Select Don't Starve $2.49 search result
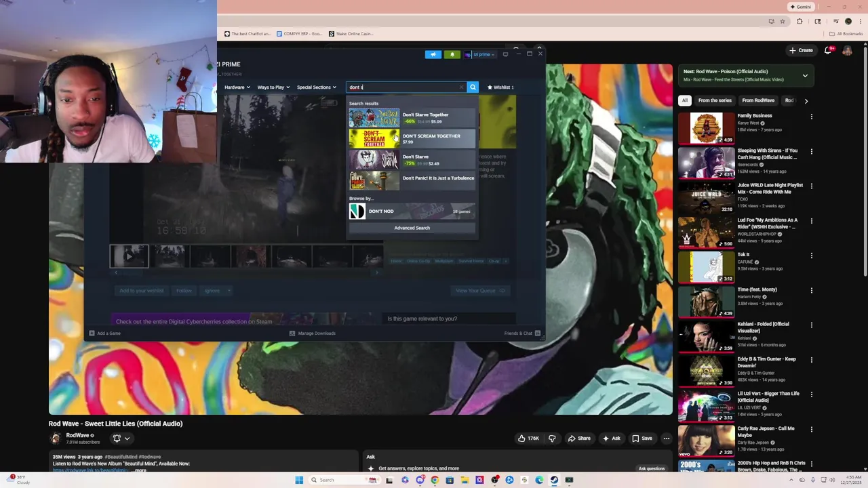The width and height of the screenshot is (868, 488). pyautogui.click(x=412, y=159)
